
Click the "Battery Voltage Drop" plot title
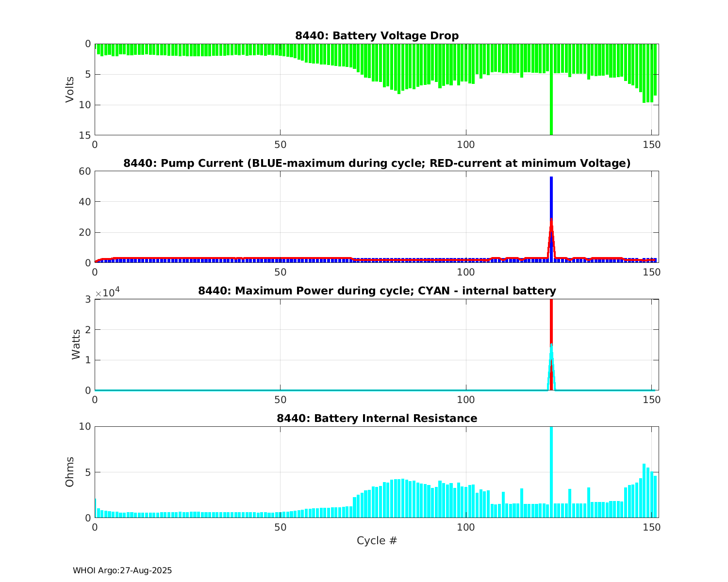coord(377,36)
